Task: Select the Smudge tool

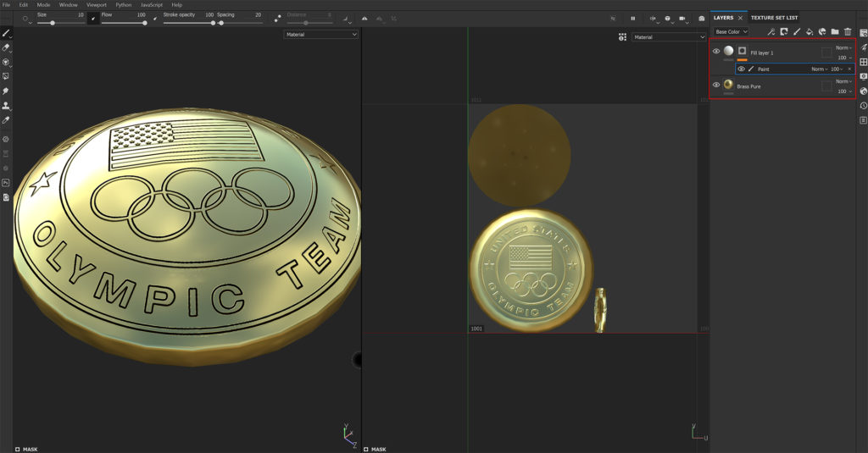Action: tap(6, 91)
